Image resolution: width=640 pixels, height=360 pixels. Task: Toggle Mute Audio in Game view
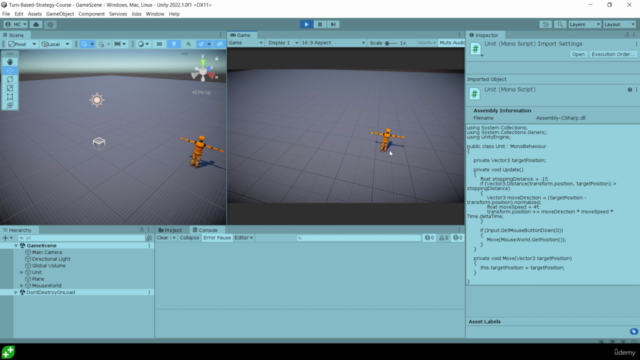452,43
